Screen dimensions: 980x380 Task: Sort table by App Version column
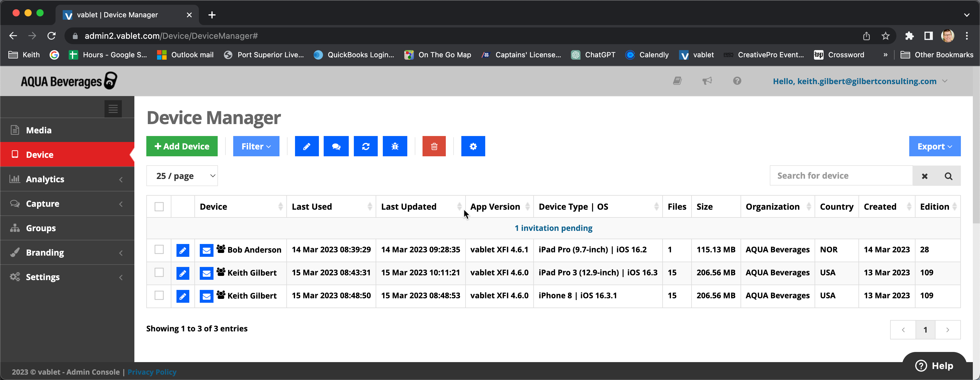point(499,207)
